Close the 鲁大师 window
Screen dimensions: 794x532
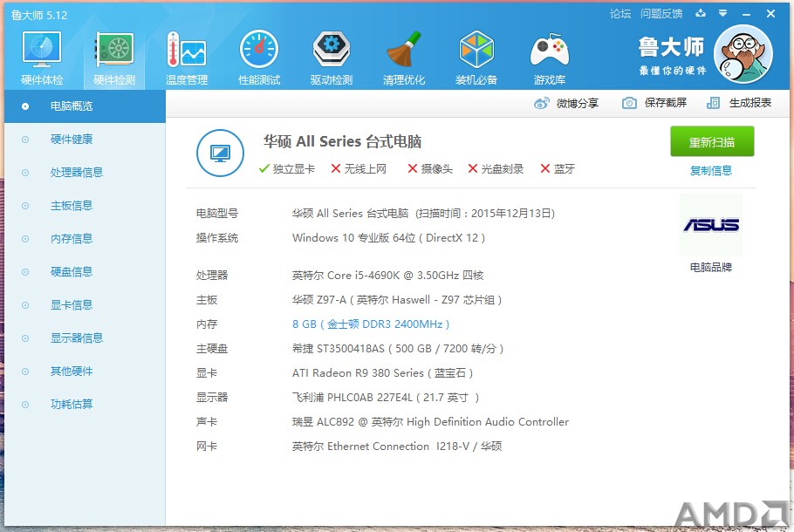tap(770, 14)
